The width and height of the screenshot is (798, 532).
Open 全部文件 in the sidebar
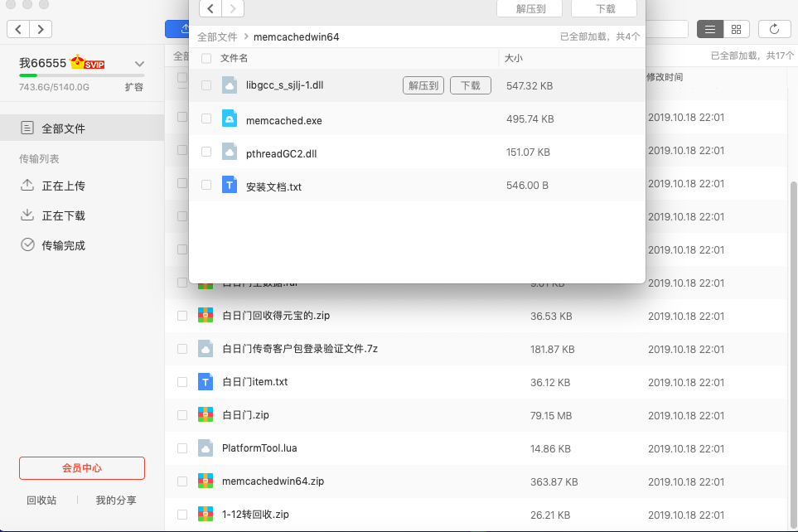click(x=63, y=128)
